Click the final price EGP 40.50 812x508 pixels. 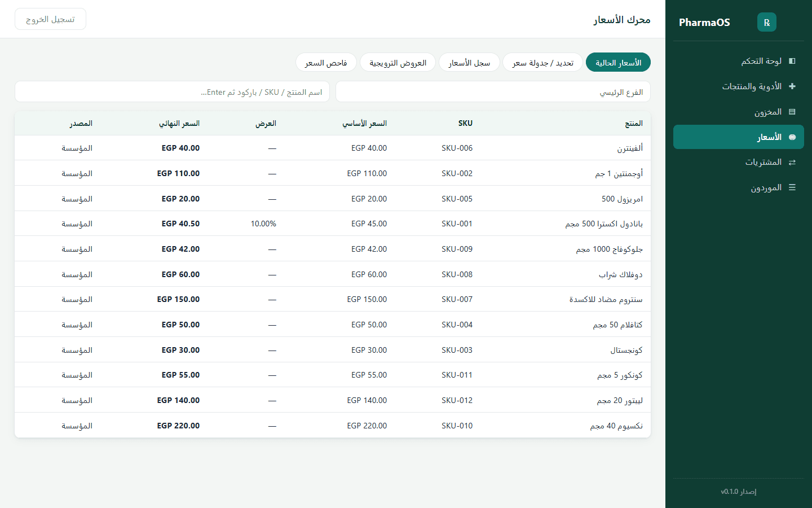(180, 224)
